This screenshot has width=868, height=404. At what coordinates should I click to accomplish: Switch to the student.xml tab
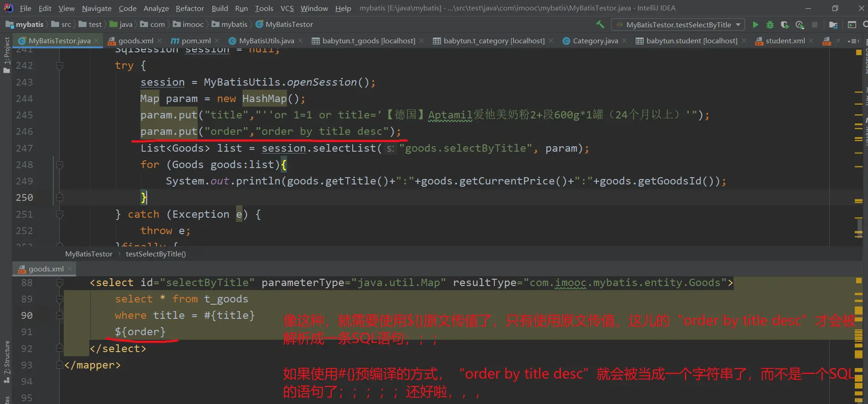point(785,41)
